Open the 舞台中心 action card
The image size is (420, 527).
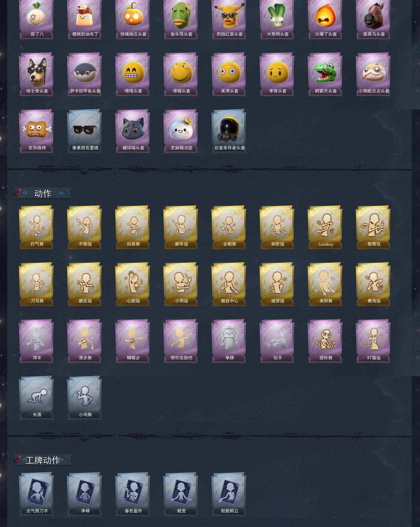click(229, 284)
